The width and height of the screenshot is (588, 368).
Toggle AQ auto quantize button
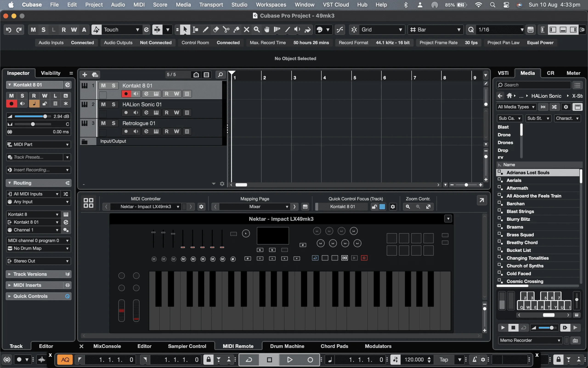65,359
